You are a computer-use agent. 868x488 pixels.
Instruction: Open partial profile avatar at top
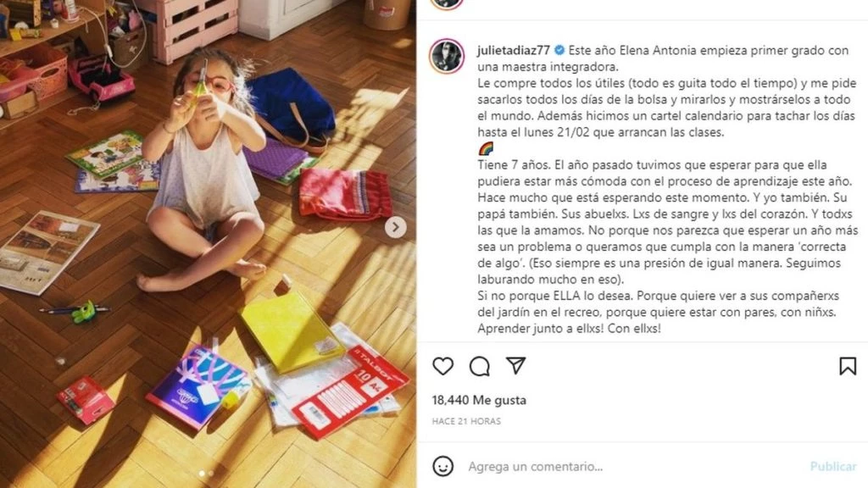pos(447,4)
